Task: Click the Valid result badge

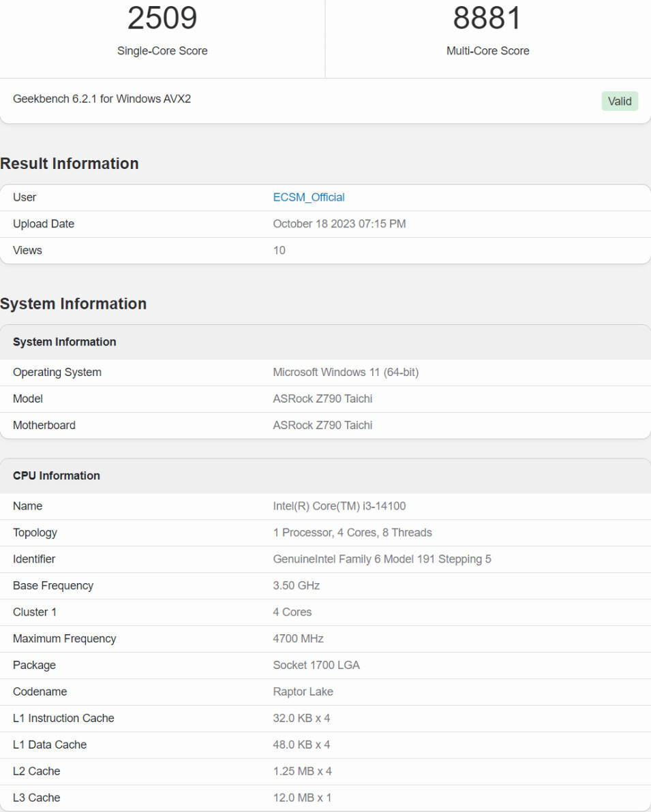Action: tap(619, 101)
